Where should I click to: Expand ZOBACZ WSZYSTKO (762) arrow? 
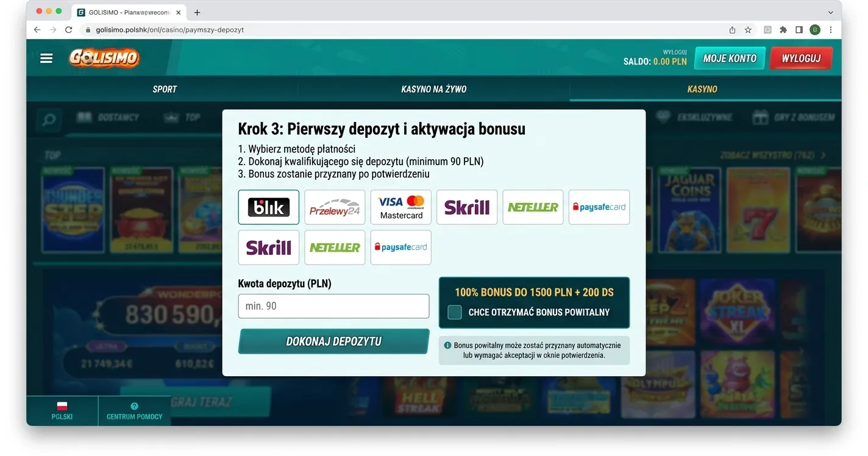[x=824, y=155]
